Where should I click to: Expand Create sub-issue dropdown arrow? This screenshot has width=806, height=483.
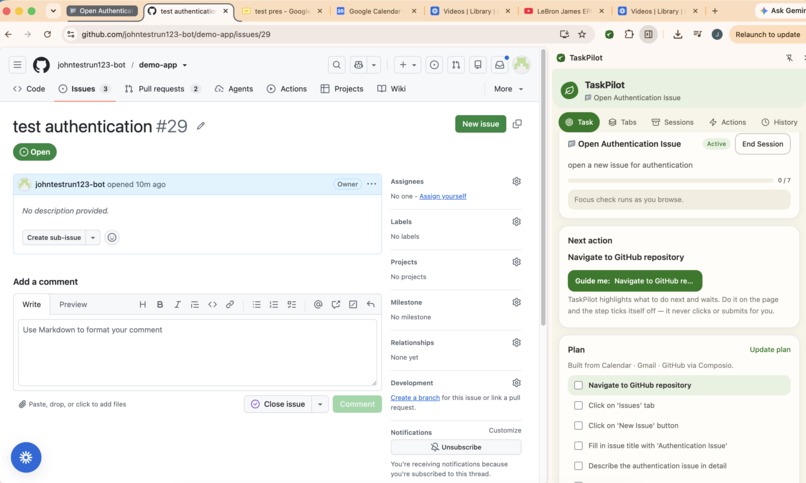[x=93, y=237]
